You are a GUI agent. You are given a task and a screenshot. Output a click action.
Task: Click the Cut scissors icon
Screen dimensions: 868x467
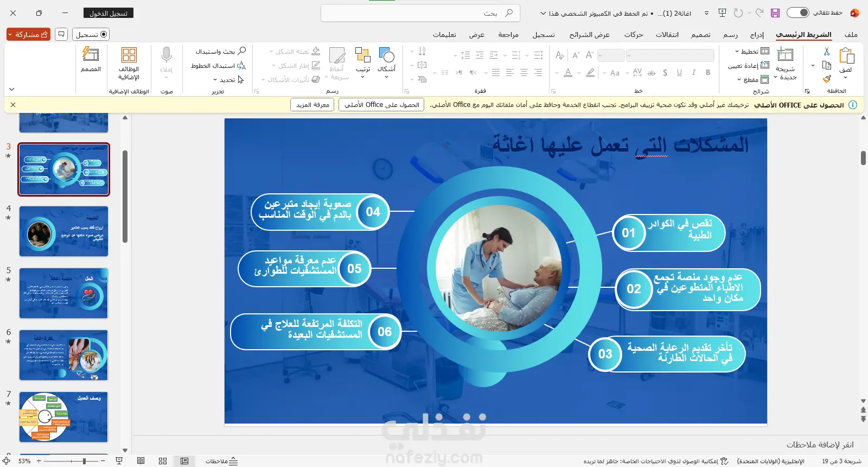click(x=827, y=52)
